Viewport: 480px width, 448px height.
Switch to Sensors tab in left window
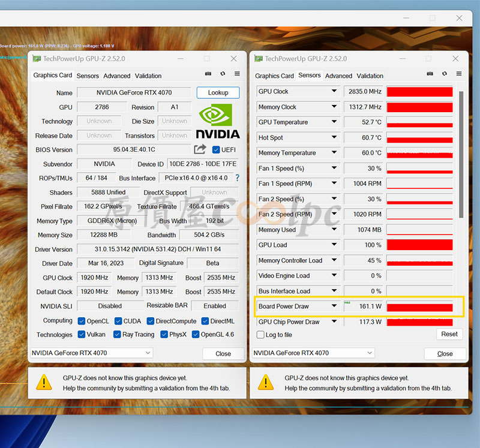pos(88,76)
